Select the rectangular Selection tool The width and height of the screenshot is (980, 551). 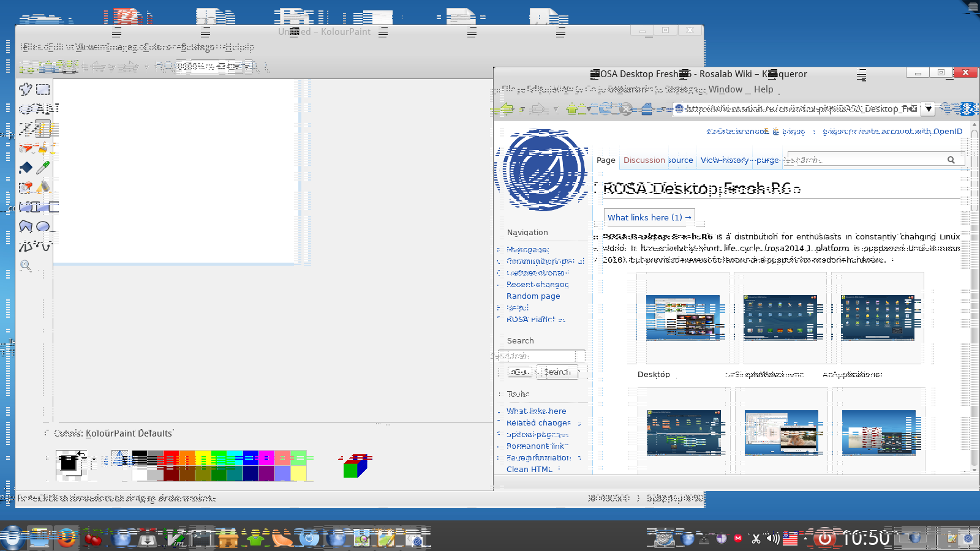[43, 89]
